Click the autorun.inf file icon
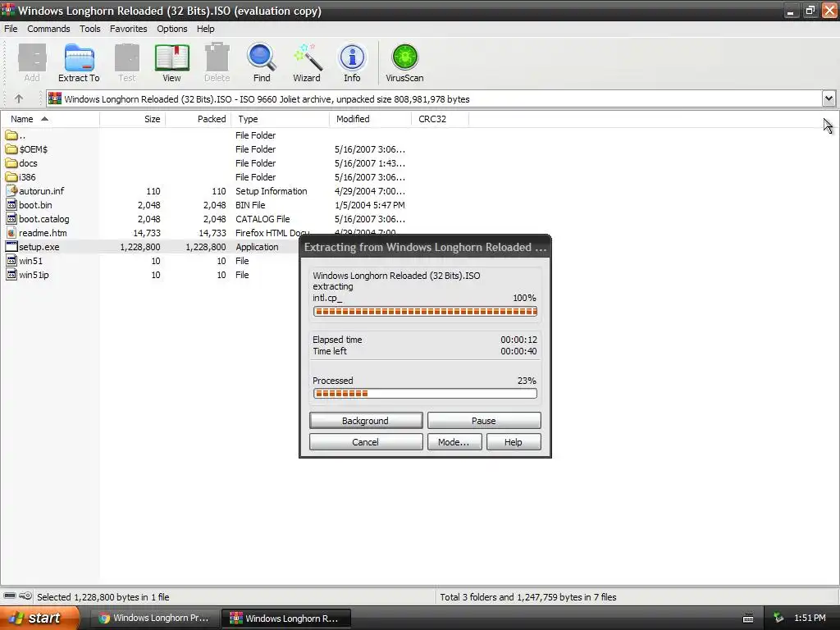 click(x=11, y=190)
